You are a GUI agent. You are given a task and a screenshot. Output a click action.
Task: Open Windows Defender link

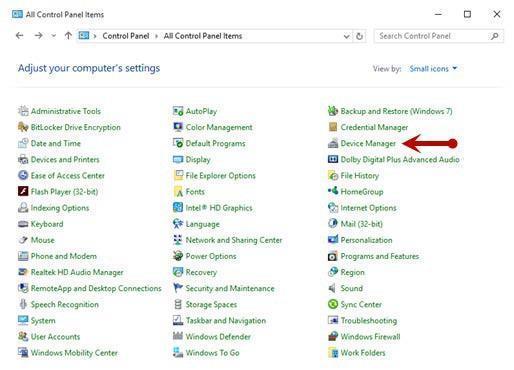click(x=218, y=337)
